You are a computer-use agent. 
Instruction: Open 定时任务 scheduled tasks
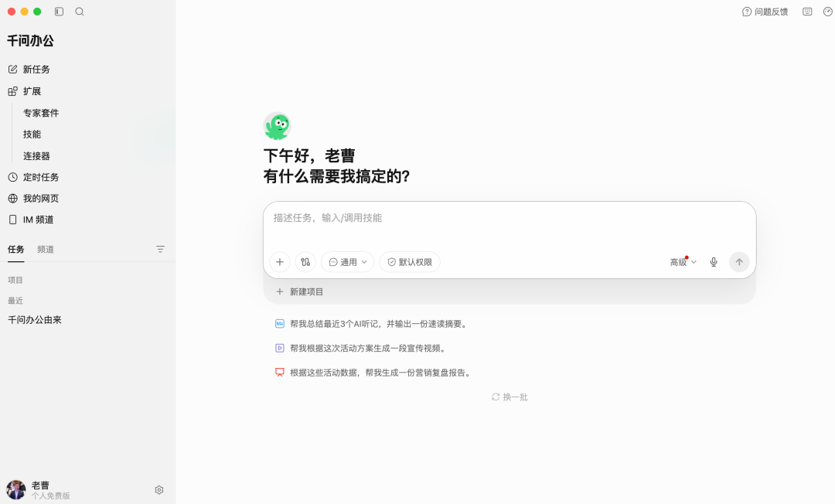[41, 177]
